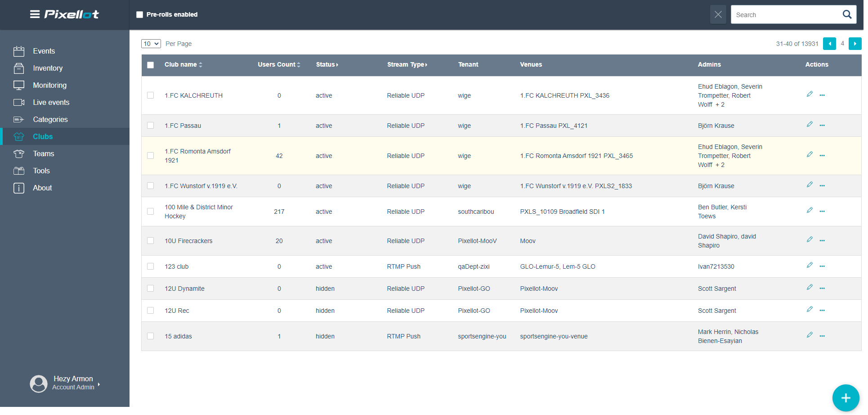Expand the Status column filter
The image size is (868, 415).
[x=327, y=65]
